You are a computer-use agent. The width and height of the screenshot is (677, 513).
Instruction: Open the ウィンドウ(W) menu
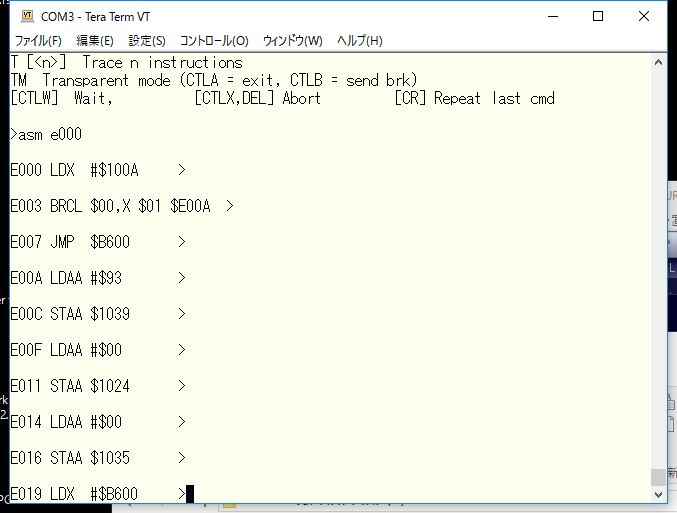click(293, 41)
